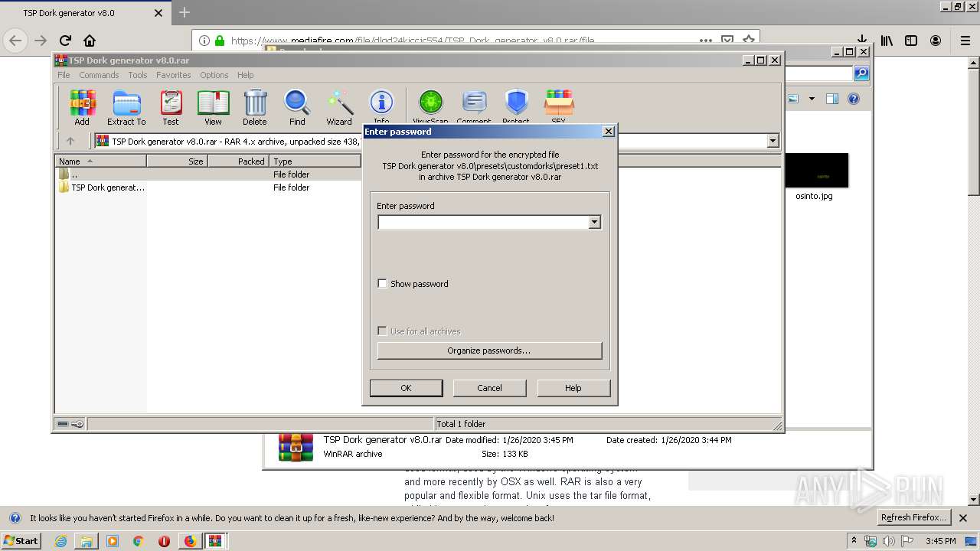
Task: Open a new Firefox tab
Action: tap(185, 12)
